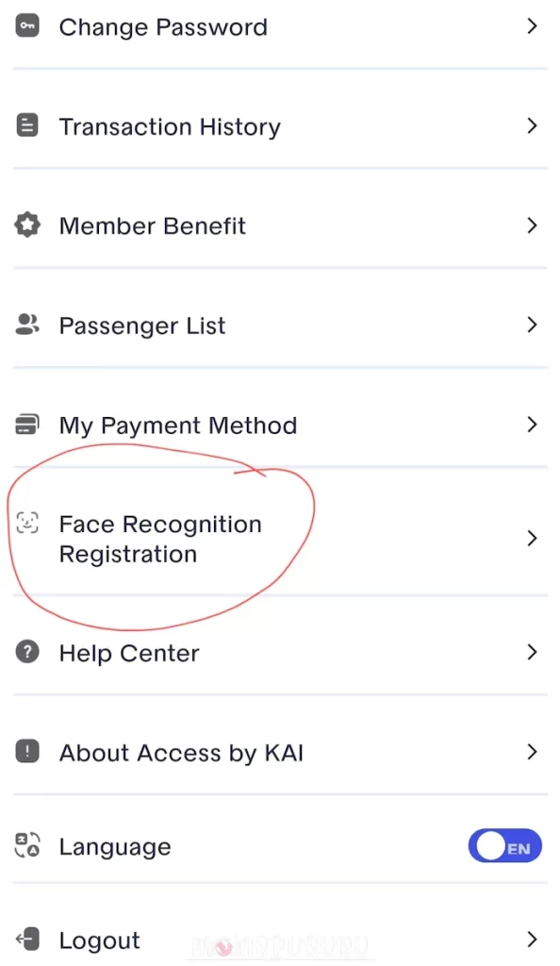Open the Member Benefit chevron arrow
560x966 pixels.
533,225
